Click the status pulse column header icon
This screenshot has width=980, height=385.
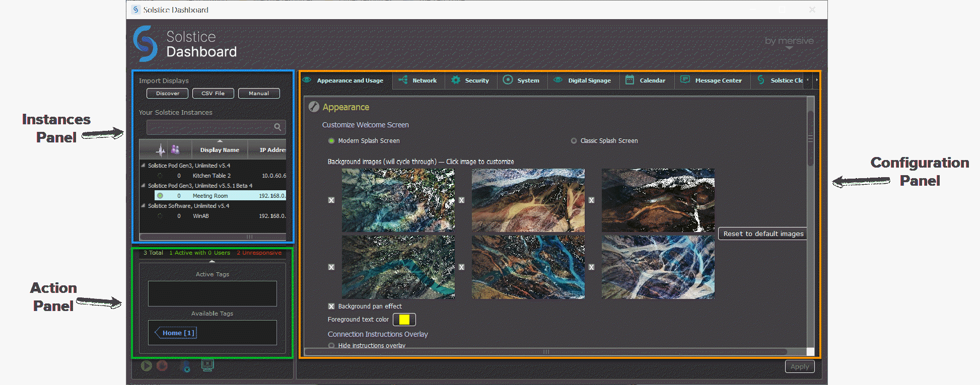click(161, 150)
